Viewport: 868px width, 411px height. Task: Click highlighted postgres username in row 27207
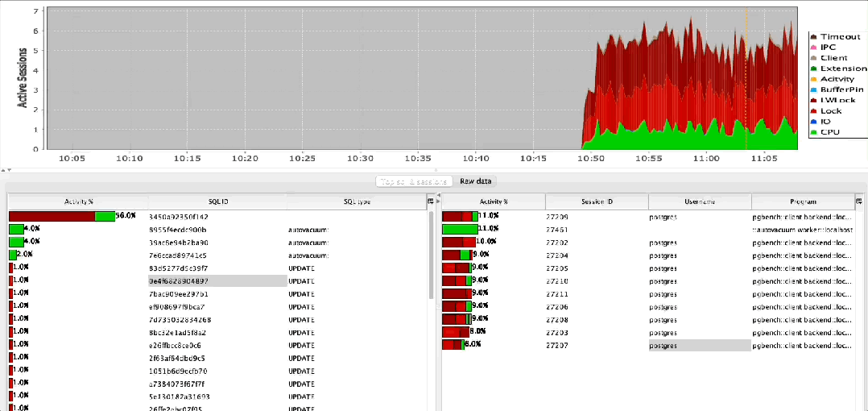[700, 345]
